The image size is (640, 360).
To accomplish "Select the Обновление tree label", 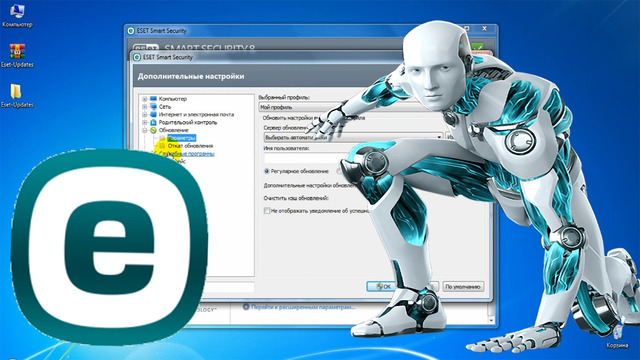I will pyautogui.click(x=173, y=130).
